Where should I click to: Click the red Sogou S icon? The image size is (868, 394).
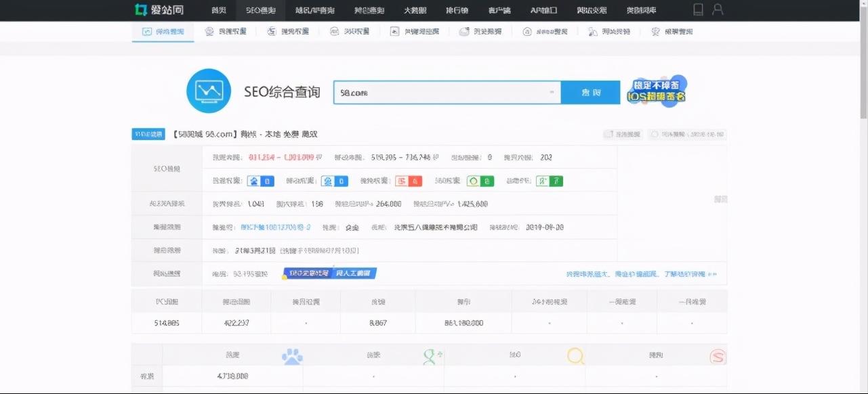click(x=719, y=353)
